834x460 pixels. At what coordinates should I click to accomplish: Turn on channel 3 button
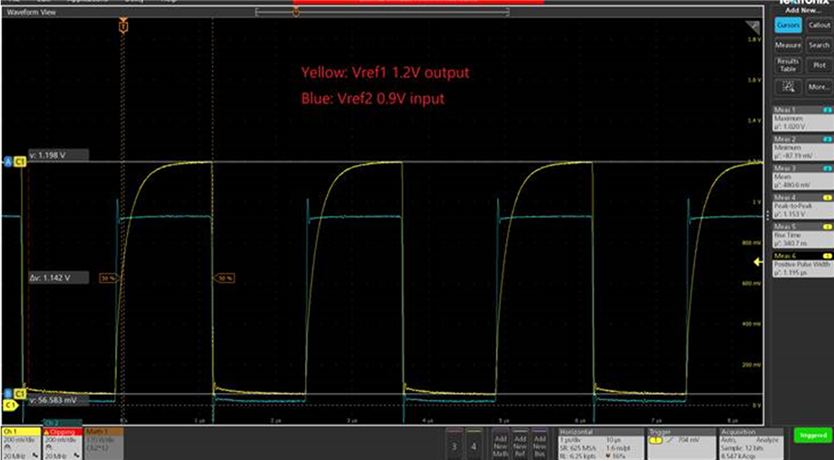pos(454,443)
